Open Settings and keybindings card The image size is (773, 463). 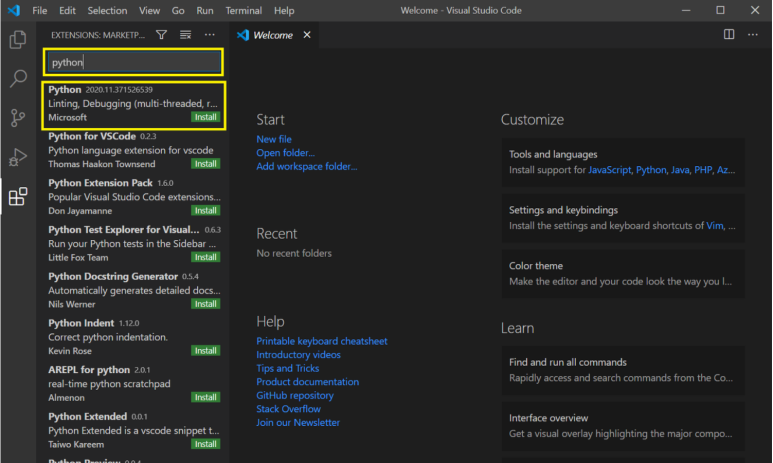point(623,217)
